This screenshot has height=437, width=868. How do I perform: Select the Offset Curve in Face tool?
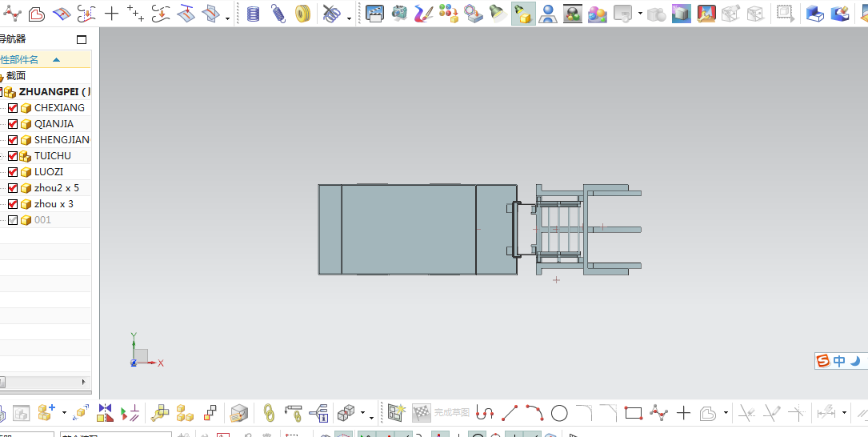(x=62, y=14)
